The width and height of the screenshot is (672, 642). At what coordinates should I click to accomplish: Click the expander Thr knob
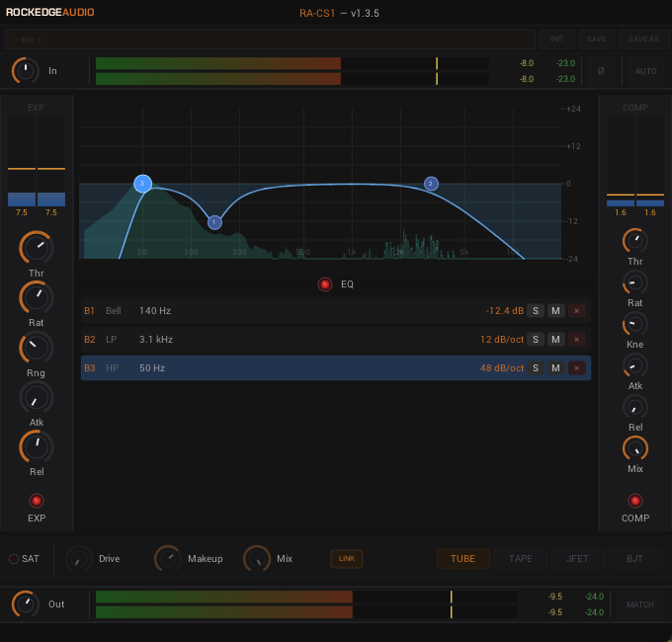[36, 248]
